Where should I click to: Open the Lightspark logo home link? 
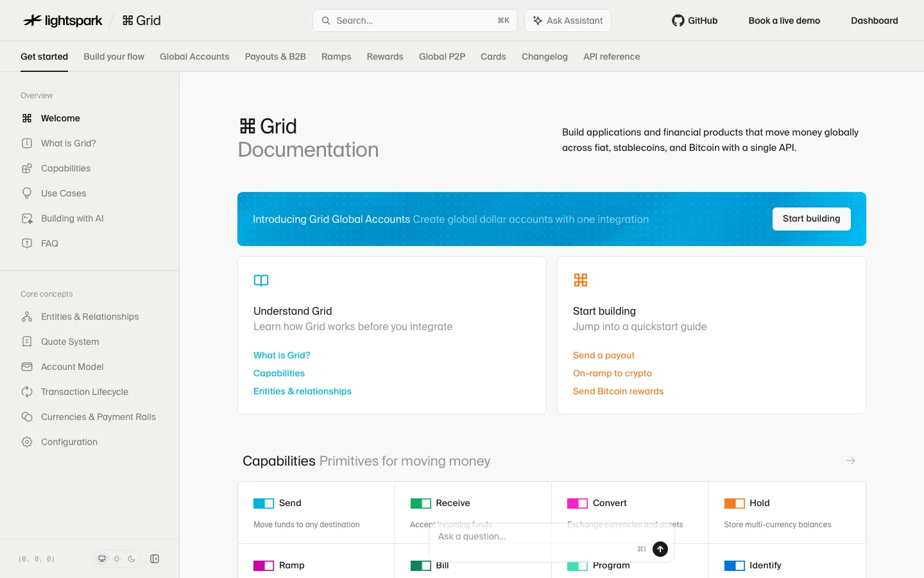coord(62,21)
